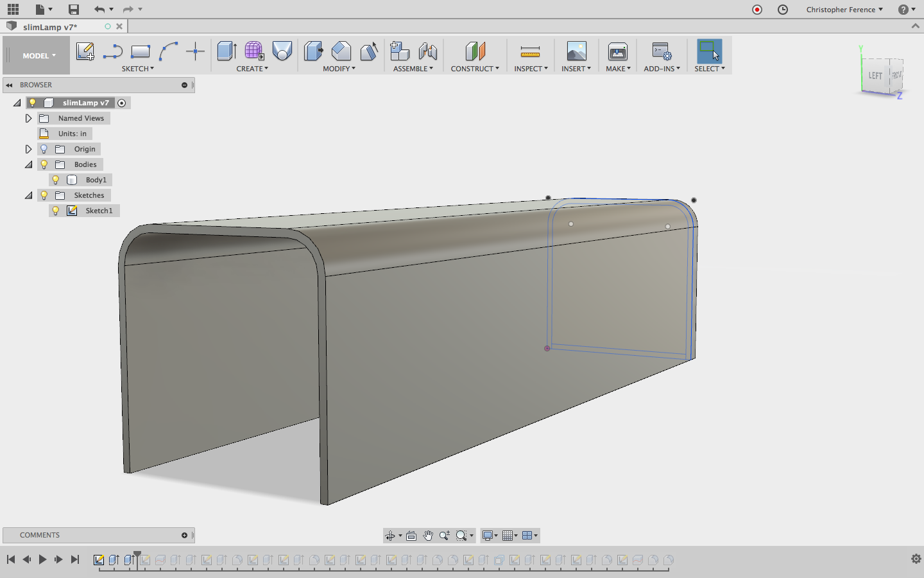Select the Extrude tool in the toolbar
The image size is (924, 578).
click(x=227, y=51)
